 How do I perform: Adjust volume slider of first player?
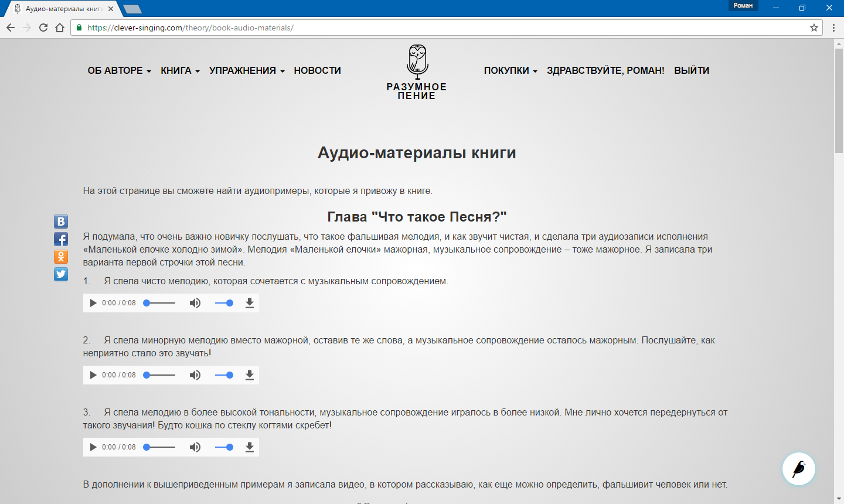pos(224,303)
